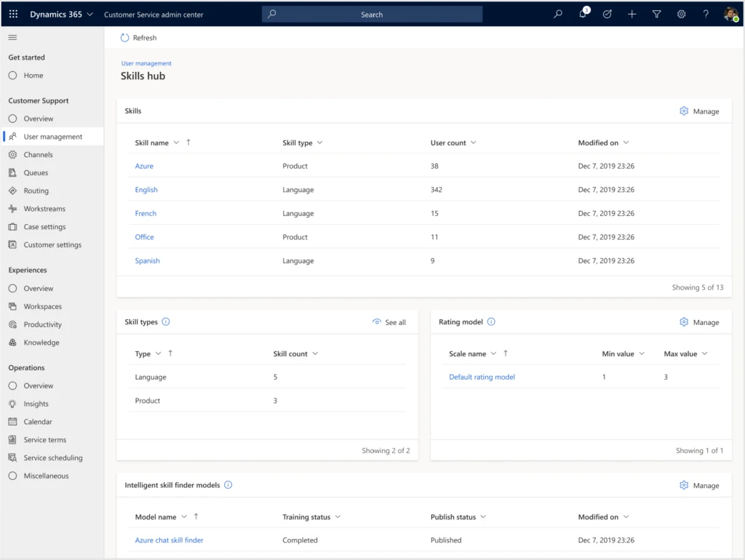
Task: Click the gear icon in Skills section
Action: coord(684,111)
